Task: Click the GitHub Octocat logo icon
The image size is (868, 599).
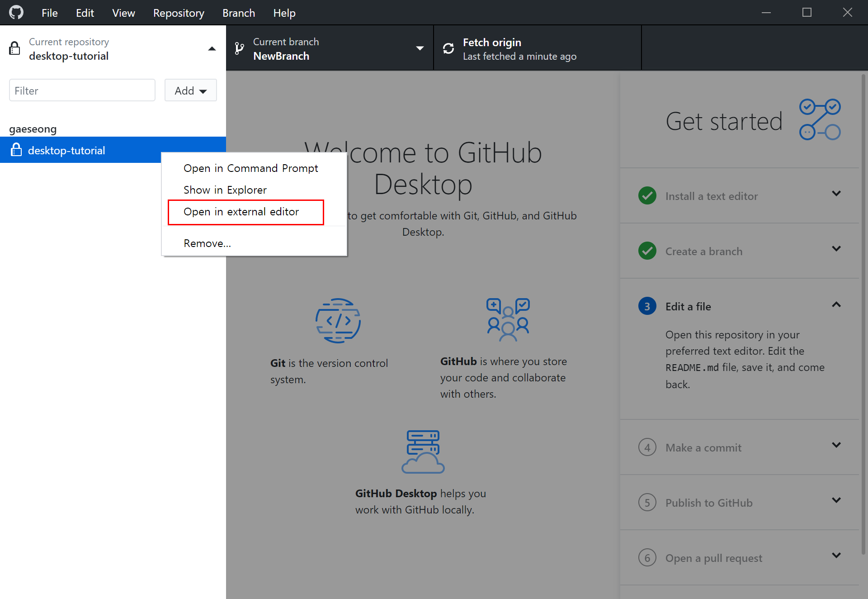Action: pos(16,13)
